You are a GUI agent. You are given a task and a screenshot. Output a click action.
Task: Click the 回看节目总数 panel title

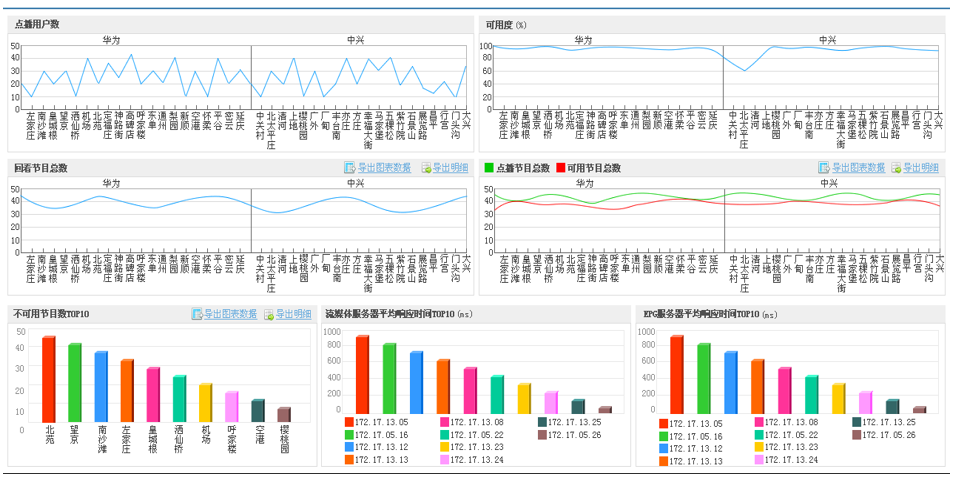[40, 168]
